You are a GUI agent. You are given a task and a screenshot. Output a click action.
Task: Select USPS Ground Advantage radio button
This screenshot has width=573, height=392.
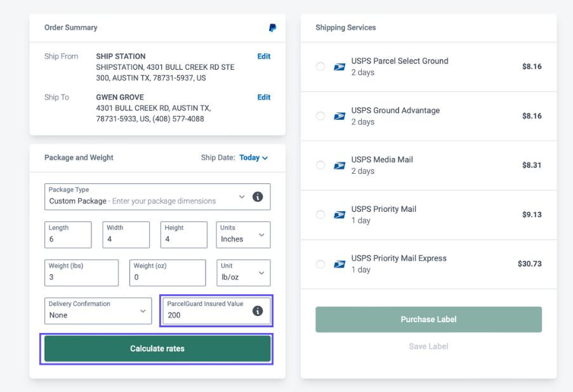[x=320, y=116]
